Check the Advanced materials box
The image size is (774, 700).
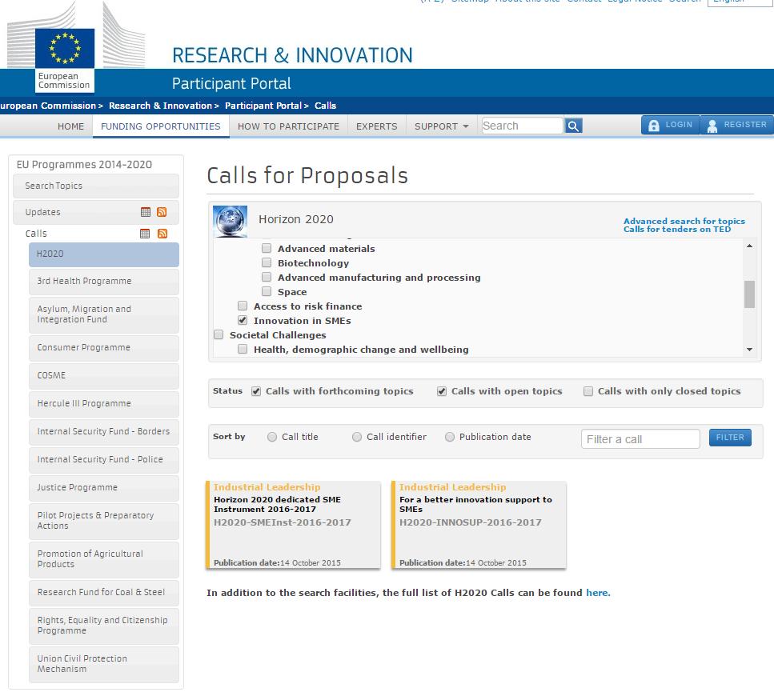(267, 248)
